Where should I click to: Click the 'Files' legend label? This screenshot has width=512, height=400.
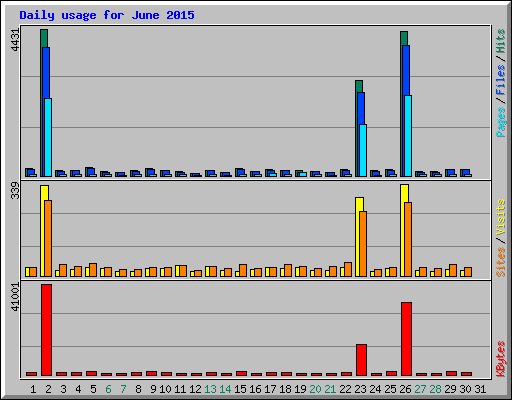click(500, 80)
